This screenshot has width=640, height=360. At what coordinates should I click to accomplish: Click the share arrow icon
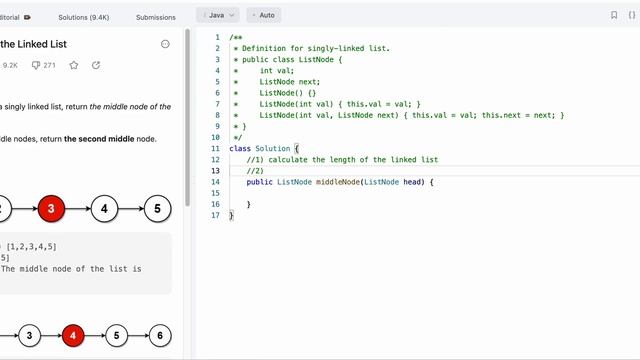pyautogui.click(x=96, y=65)
